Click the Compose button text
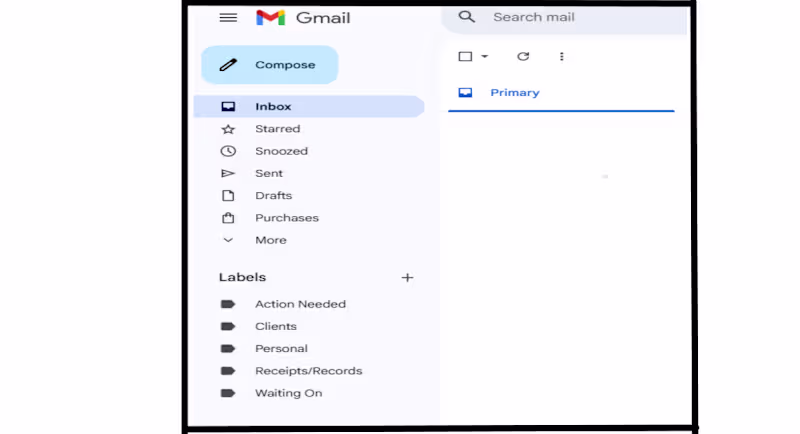This screenshot has width=800, height=434. (x=285, y=65)
